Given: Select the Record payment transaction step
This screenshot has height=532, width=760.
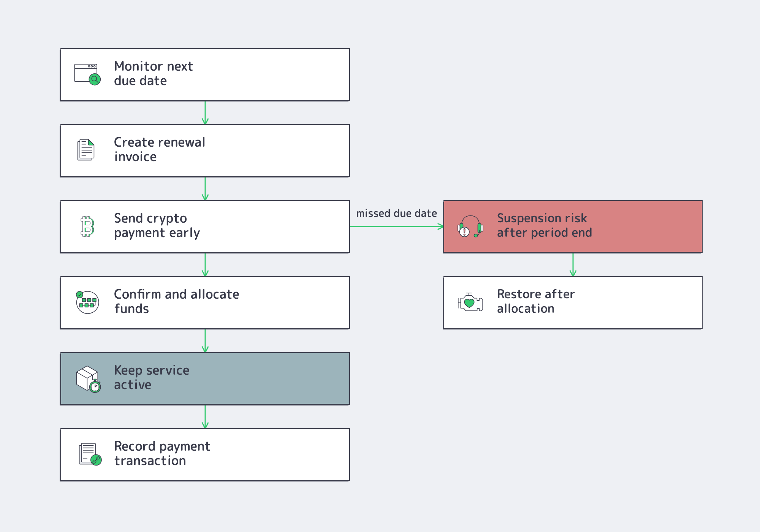Looking at the screenshot, I should tap(205, 454).
